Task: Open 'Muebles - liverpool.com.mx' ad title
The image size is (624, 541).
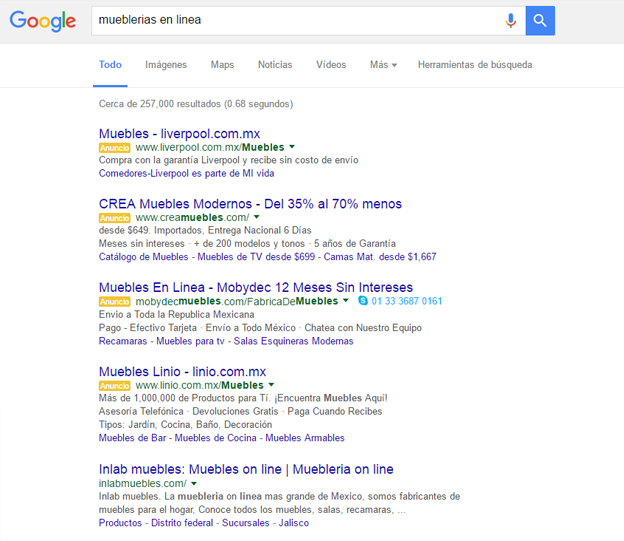Action: [x=179, y=133]
